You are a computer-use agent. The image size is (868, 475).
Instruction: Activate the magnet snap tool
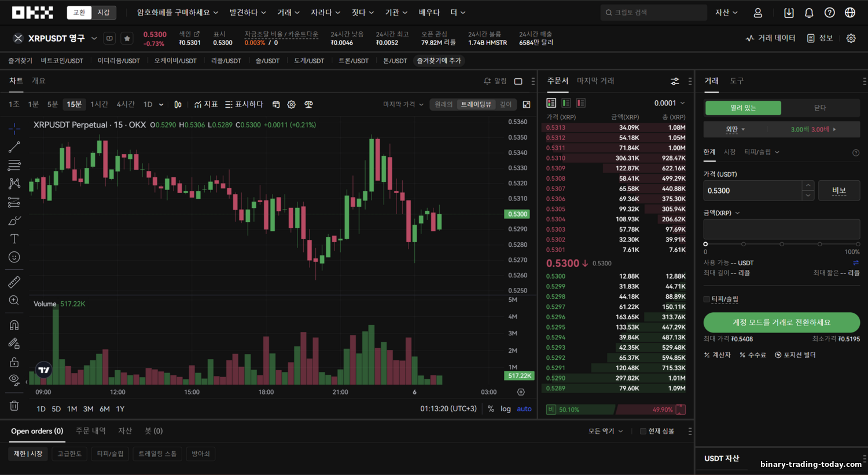click(14, 325)
